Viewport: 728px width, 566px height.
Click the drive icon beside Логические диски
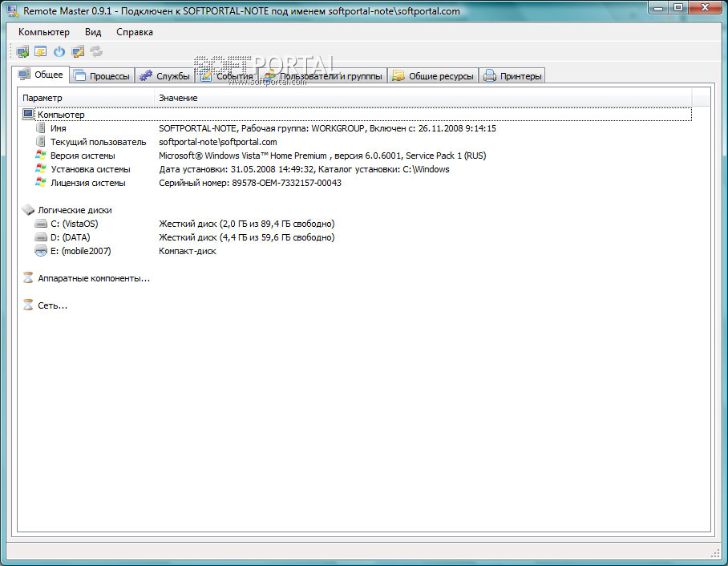point(28,210)
